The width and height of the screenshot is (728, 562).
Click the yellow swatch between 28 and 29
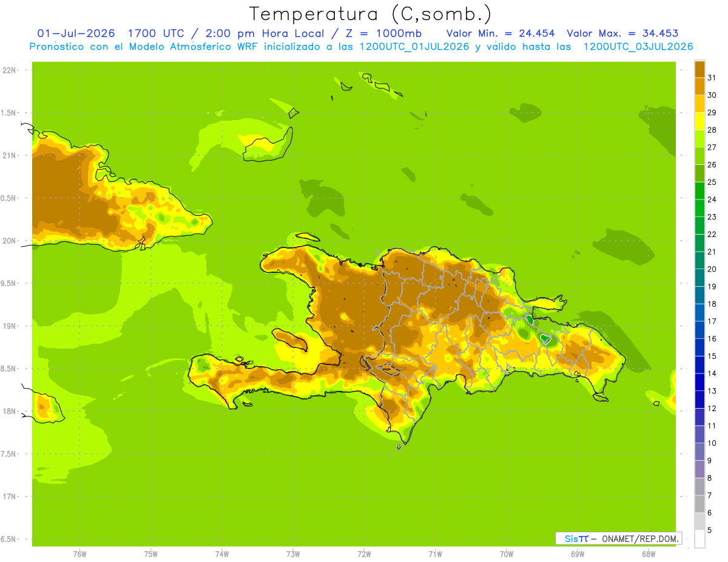[699, 121]
